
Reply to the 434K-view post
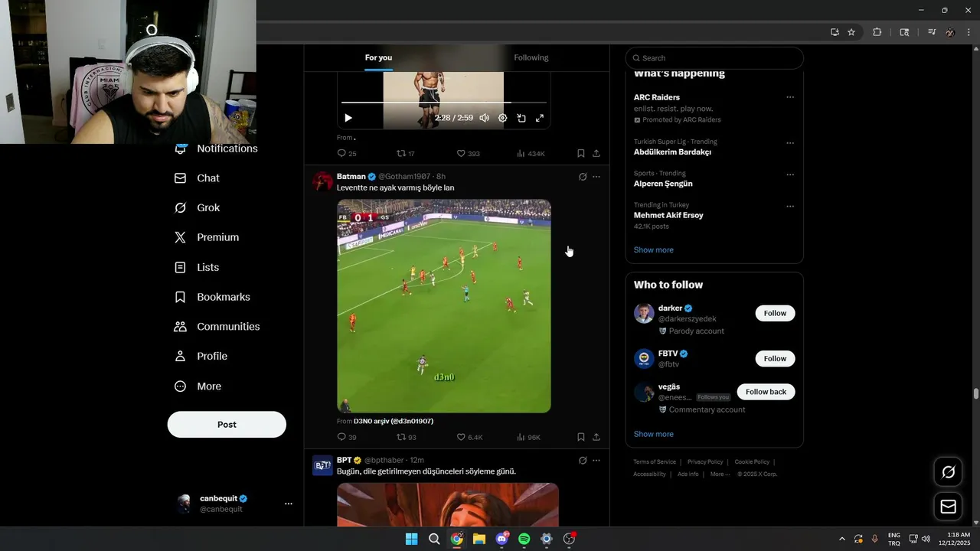point(347,154)
